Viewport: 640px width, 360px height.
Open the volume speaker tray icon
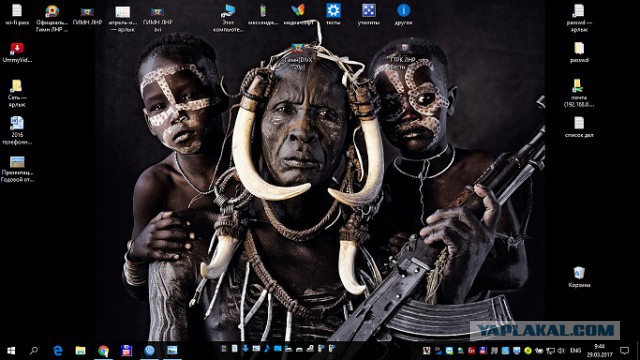coord(562,350)
